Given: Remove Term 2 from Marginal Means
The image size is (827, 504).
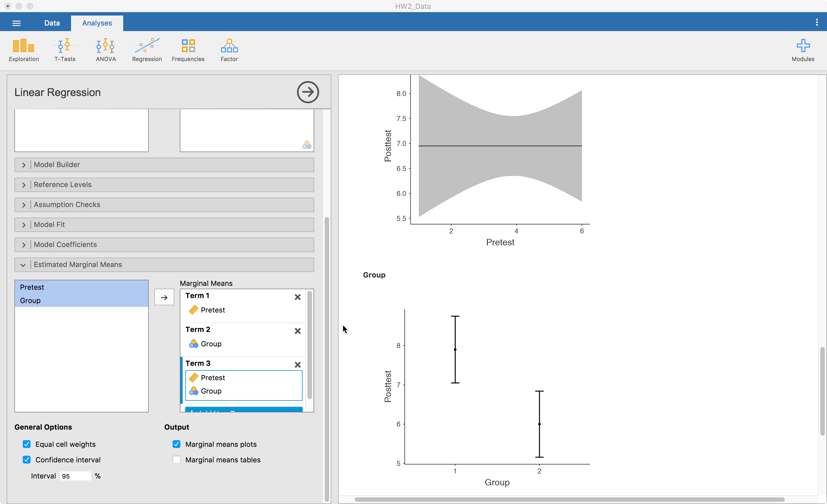Looking at the screenshot, I should [x=297, y=331].
